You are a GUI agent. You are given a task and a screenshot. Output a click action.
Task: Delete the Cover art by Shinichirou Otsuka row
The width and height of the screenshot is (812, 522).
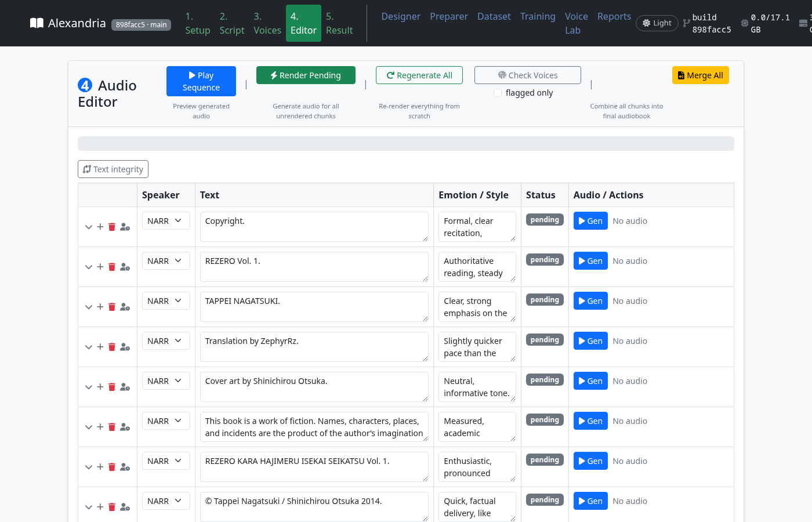point(112,387)
